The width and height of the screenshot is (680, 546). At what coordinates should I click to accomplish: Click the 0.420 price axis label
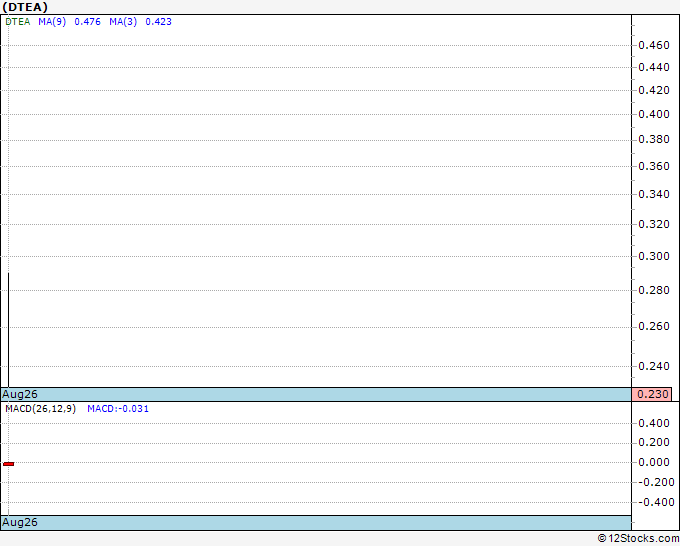coord(654,90)
